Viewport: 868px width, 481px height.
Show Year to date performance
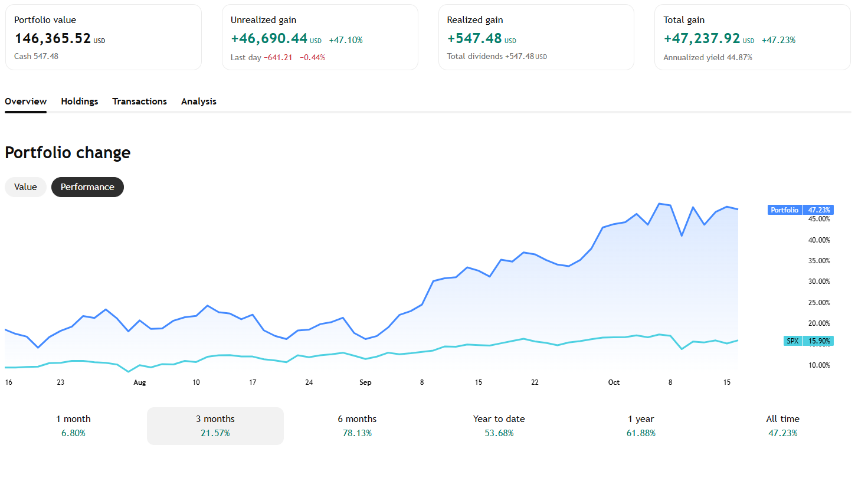(499, 426)
